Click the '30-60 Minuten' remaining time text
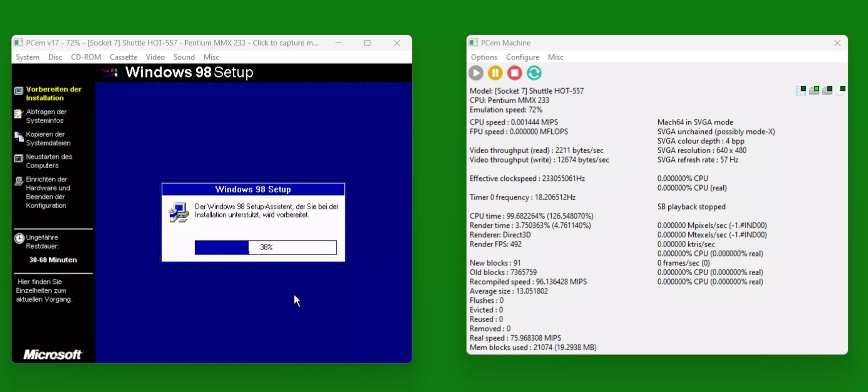Screen dimensions: 868x392 tap(53, 260)
